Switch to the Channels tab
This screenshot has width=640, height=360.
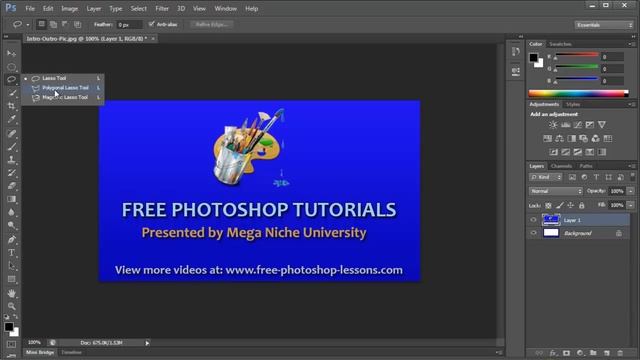click(561, 166)
